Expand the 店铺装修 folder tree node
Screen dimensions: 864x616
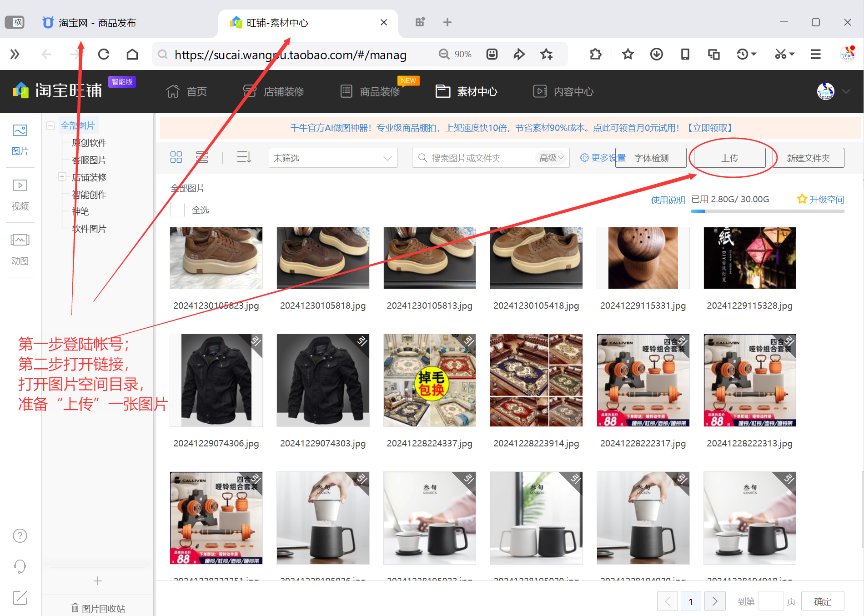point(62,177)
